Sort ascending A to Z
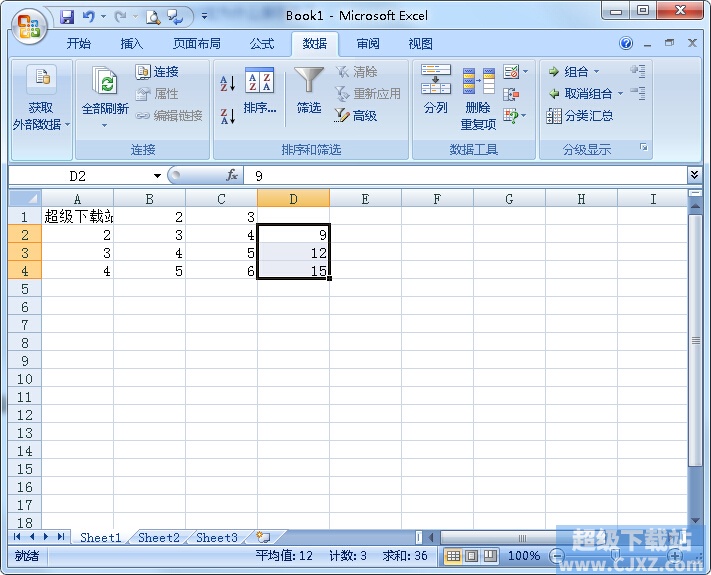This screenshot has width=711, height=575. pos(228,83)
